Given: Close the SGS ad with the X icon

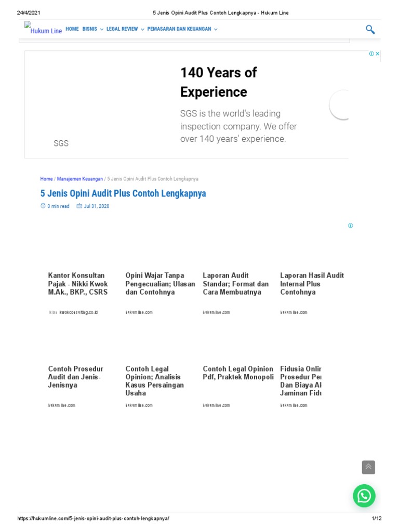Looking at the screenshot, I should [378, 54].
